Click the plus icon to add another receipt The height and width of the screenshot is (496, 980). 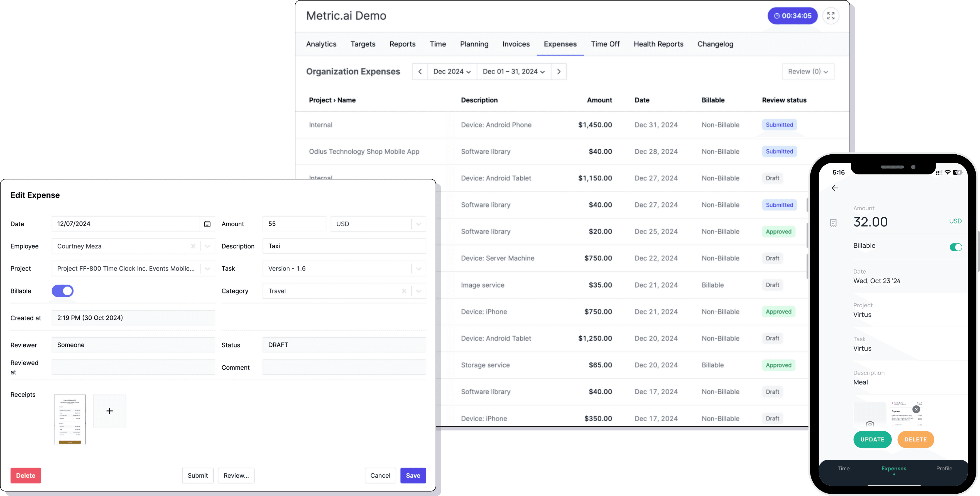[x=110, y=411]
